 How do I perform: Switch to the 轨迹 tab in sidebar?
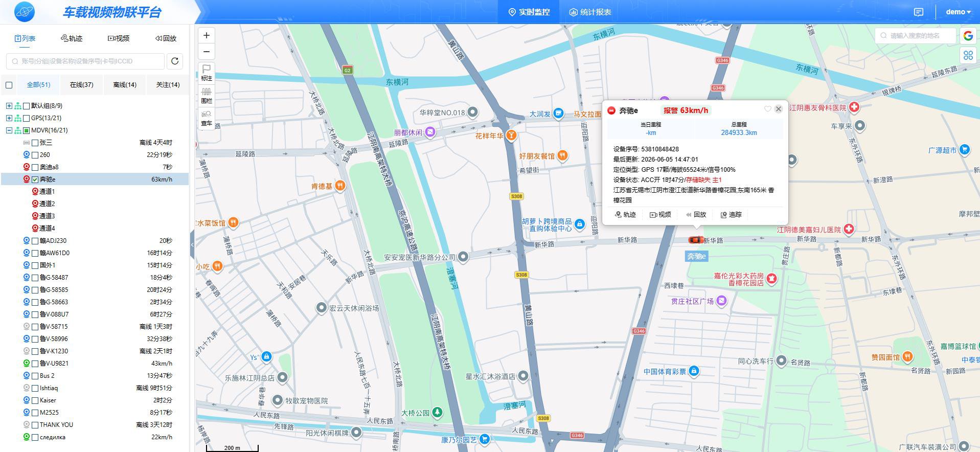pos(72,38)
